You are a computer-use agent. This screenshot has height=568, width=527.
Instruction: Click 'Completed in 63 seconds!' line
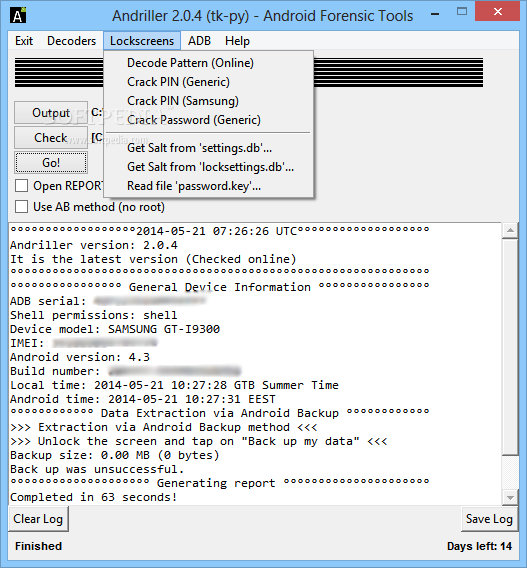94,497
